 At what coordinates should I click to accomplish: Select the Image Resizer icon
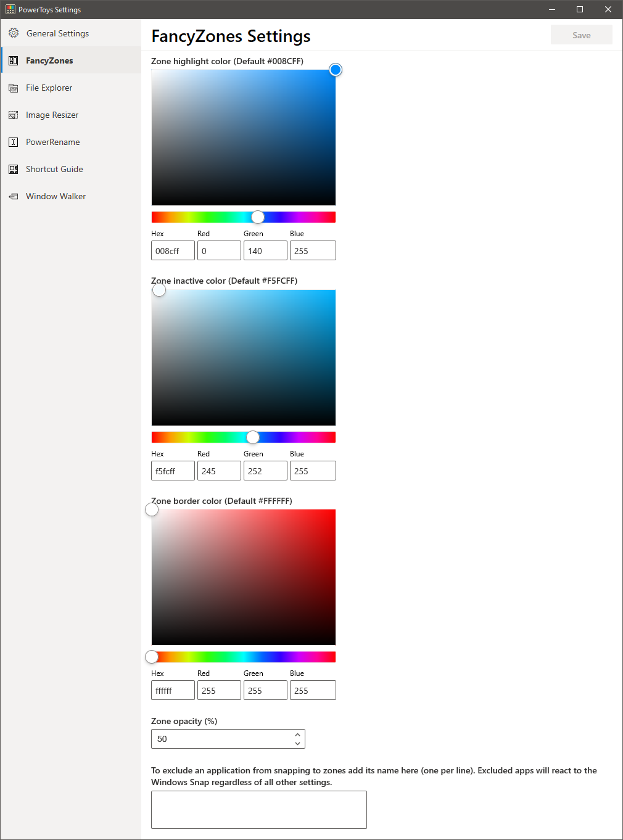(x=14, y=115)
